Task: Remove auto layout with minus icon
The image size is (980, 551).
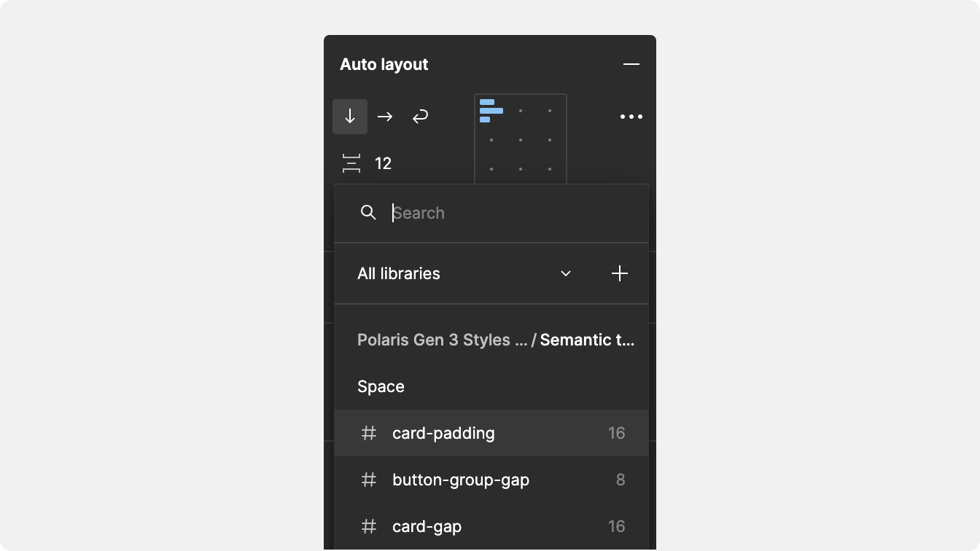Action: tap(631, 64)
